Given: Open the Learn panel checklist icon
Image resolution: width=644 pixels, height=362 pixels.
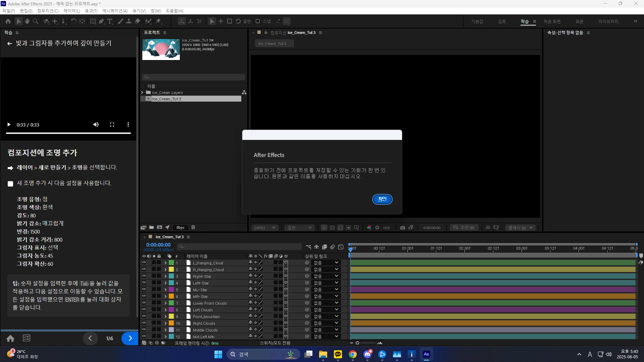Looking at the screenshot, I should [27, 339].
